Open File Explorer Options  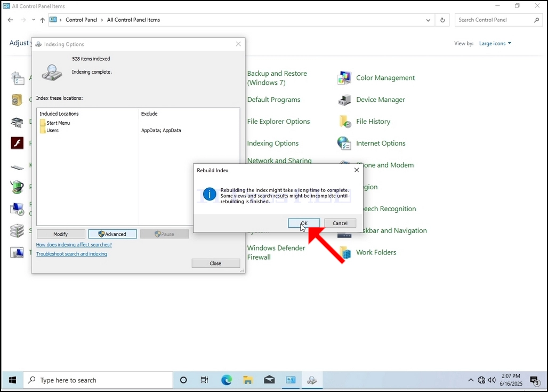[279, 122]
